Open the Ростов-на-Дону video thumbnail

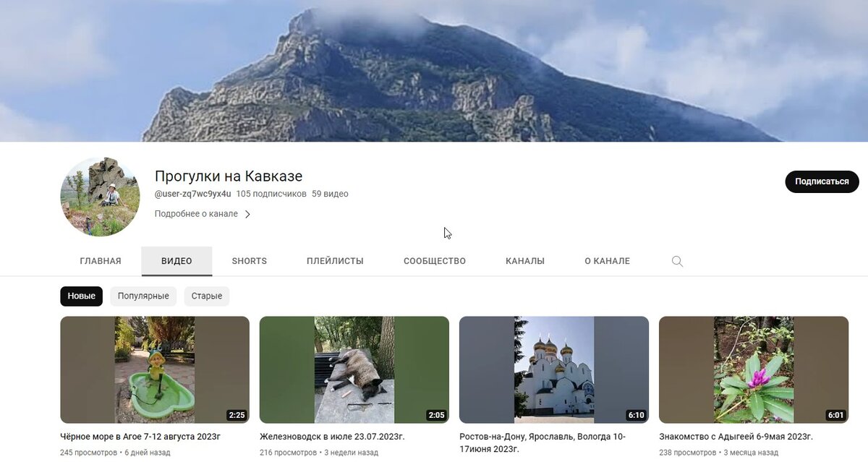553,369
